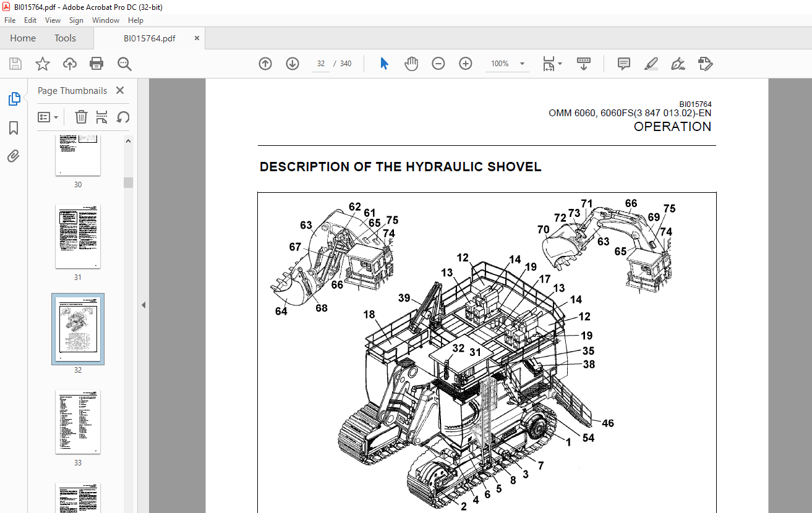
Task: Click the 'DESCRIPTION OF THE HYDRAULIC SHOVEL' heading
Action: pyautogui.click(x=400, y=167)
